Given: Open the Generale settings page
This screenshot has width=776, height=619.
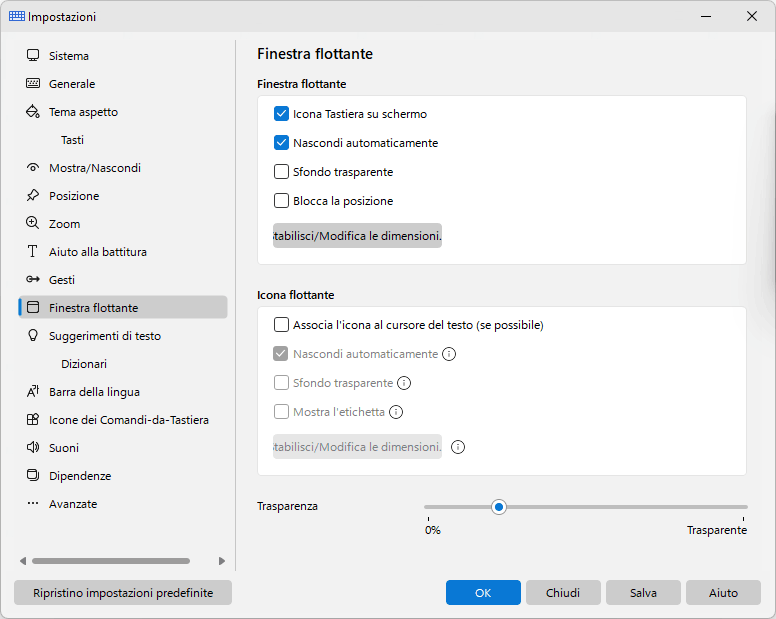Looking at the screenshot, I should [123, 84].
